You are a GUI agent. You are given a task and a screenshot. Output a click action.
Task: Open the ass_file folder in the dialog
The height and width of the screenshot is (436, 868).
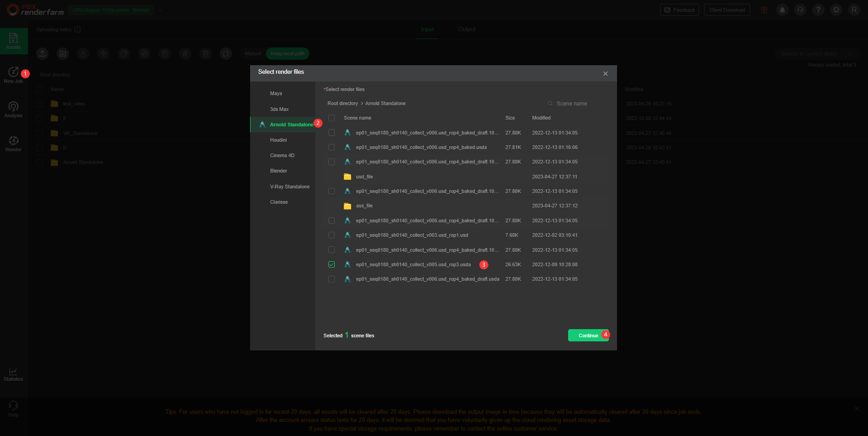click(x=364, y=206)
